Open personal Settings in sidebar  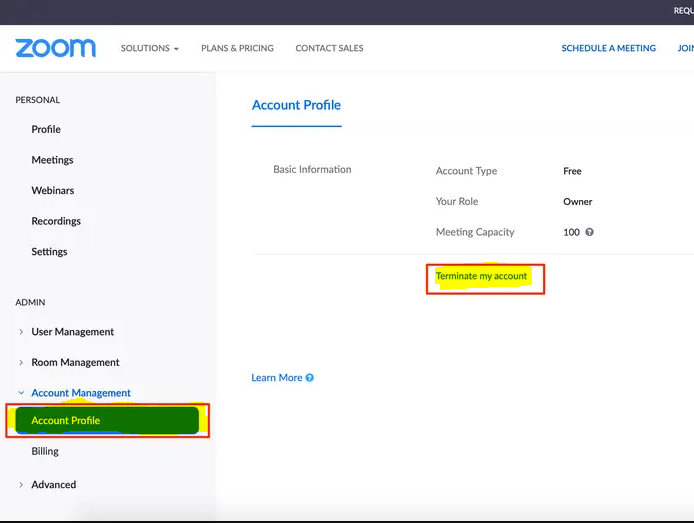49,251
